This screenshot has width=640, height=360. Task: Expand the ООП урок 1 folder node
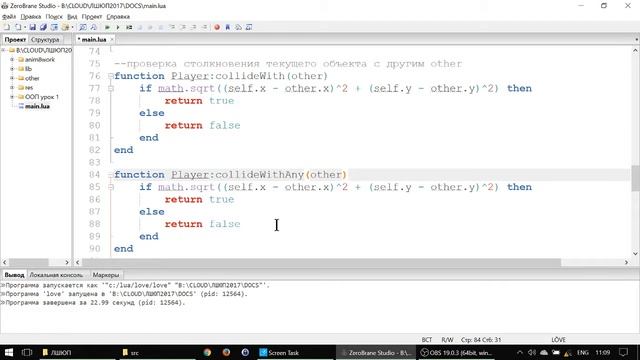coord(12,97)
